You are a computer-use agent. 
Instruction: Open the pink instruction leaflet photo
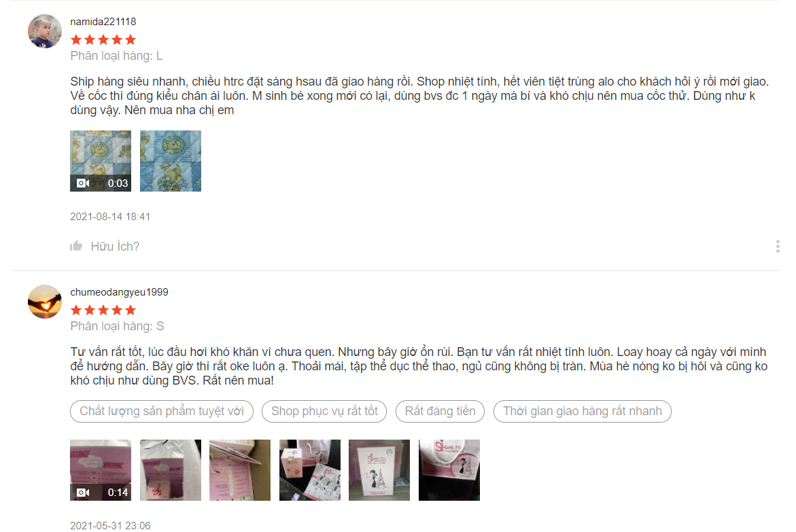click(x=240, y=470)
